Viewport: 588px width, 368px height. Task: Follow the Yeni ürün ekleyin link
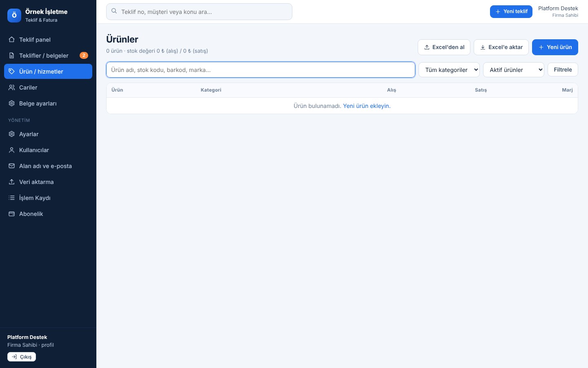pyautogui.click(x=367, y=106)
